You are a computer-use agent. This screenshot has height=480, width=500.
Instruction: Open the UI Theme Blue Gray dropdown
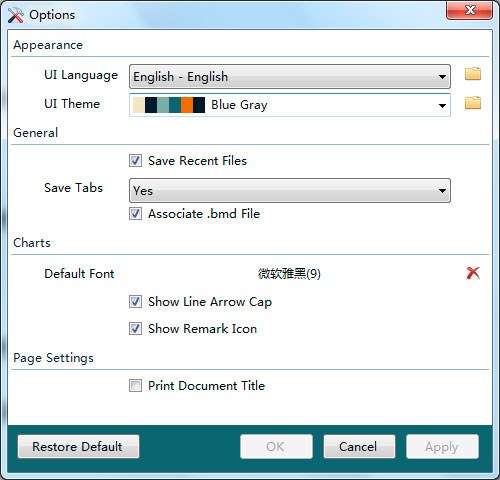(x=290, y=105)
